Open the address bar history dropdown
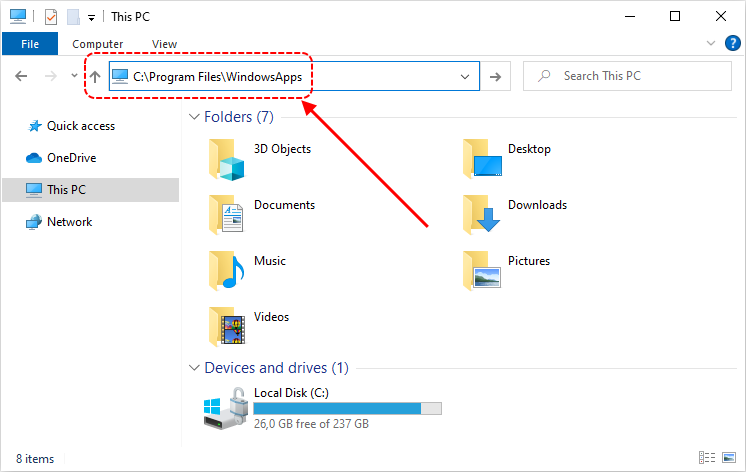 click(x=465, y=77)
